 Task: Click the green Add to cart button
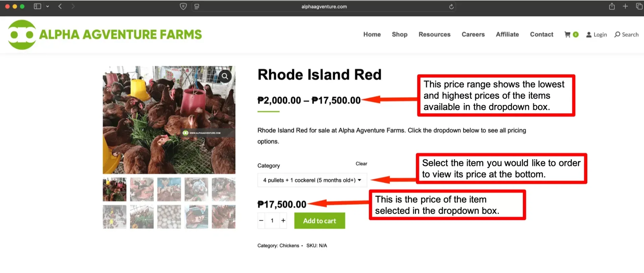(x=319, y=221)
